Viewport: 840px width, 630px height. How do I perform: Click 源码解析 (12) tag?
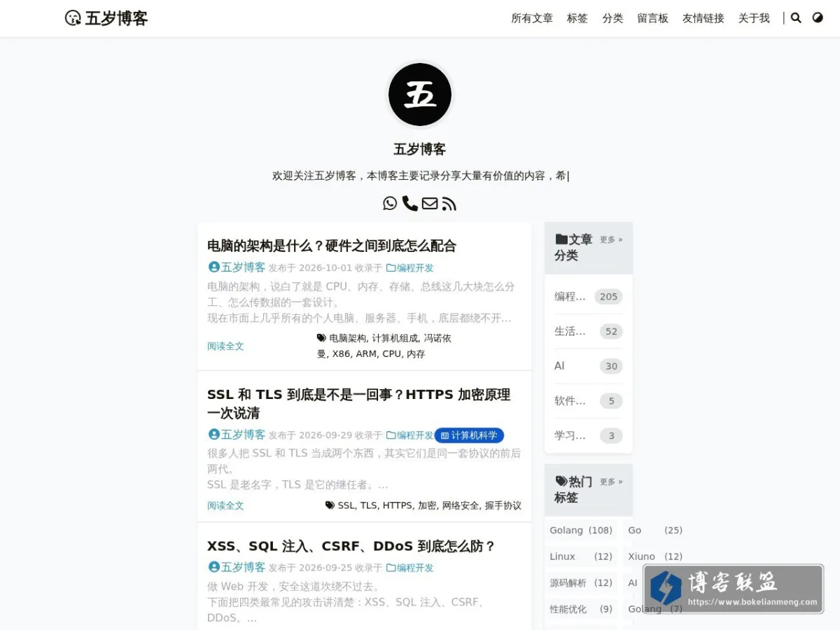tap(581, 583)
